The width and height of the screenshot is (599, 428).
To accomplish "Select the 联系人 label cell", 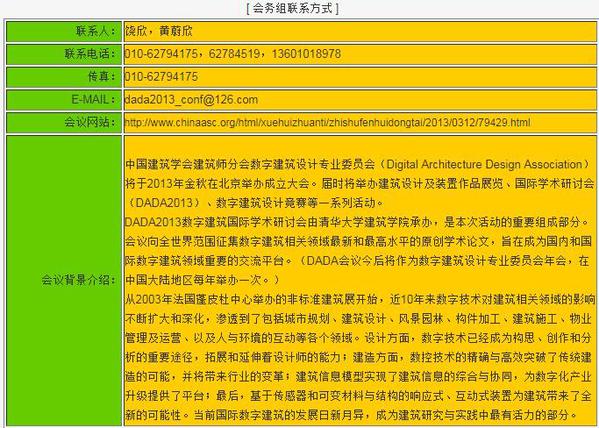I will pos(64,31).
